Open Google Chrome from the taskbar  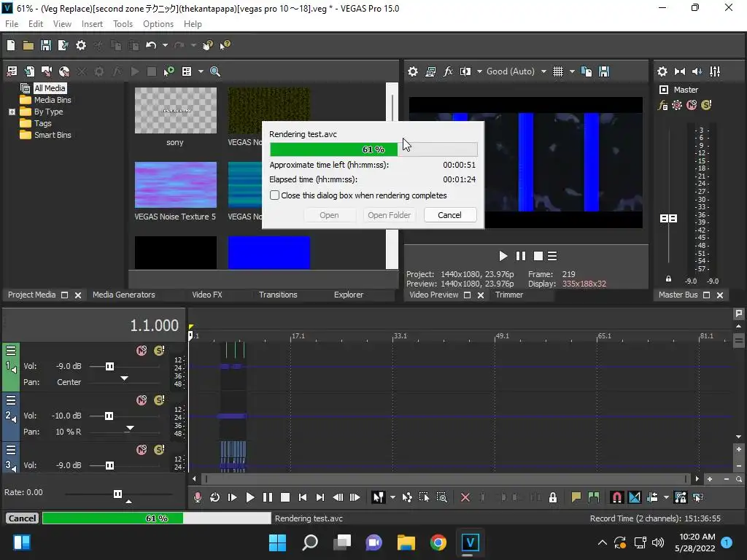pyautogui.click(x=438, y=542)
